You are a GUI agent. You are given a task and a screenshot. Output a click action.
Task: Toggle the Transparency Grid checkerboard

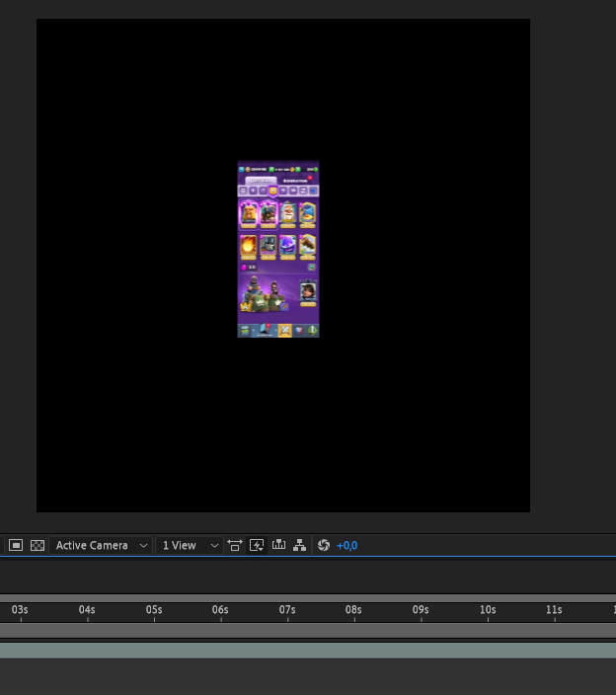(38, 545)
